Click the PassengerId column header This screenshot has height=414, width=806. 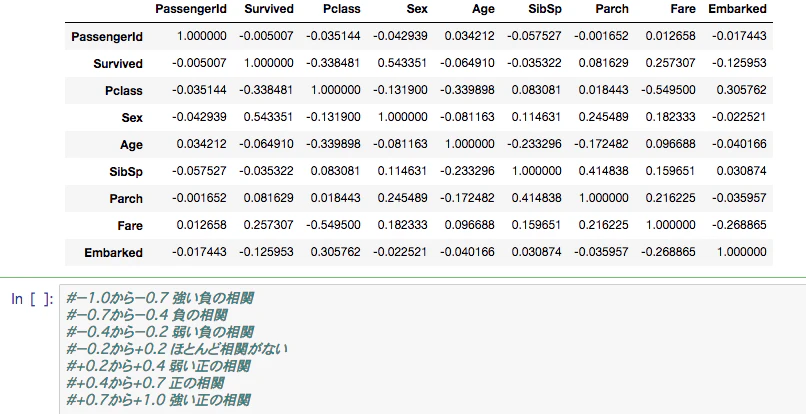tap(191, 9)
